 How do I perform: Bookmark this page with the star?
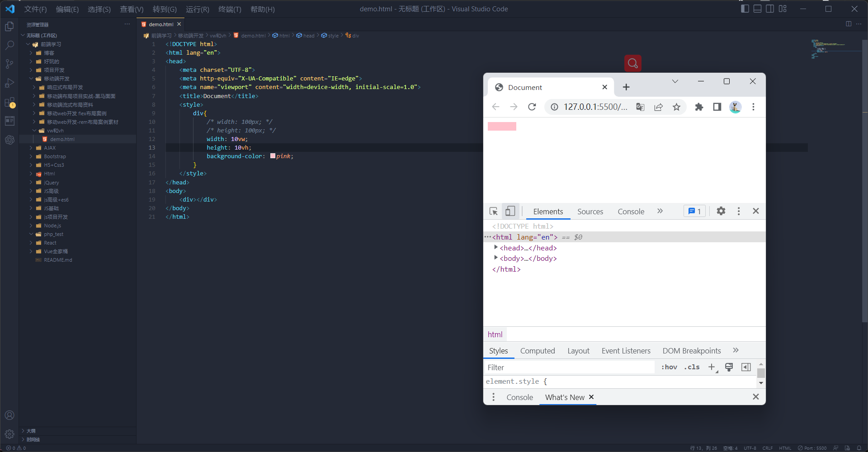click(x=676, y=107)
